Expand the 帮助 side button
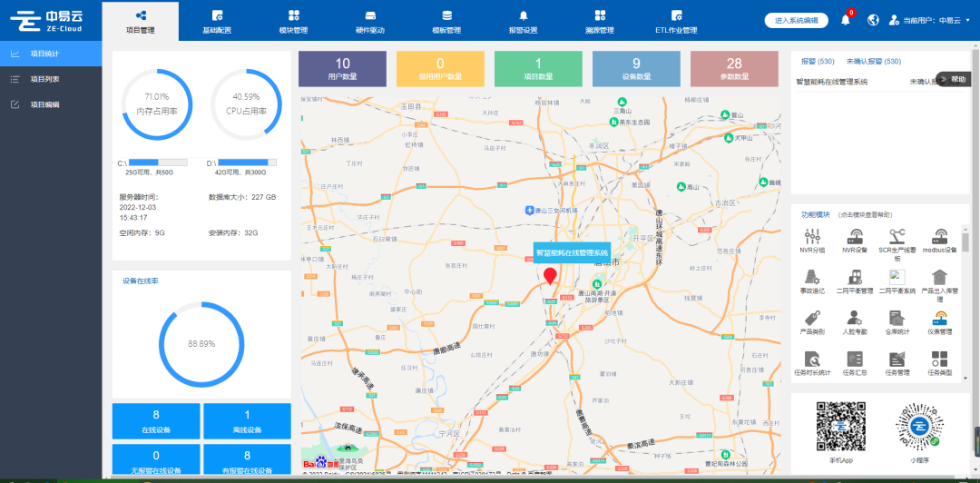 [953, 79]
